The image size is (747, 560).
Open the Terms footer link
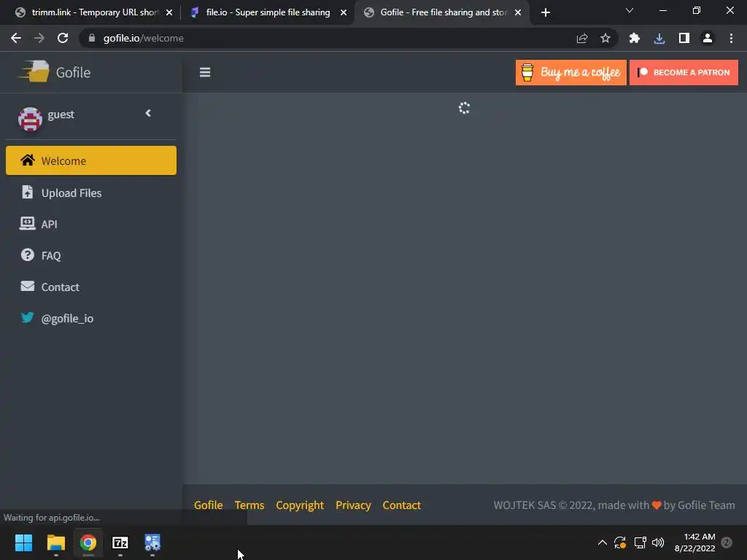(x=249, y=505)
